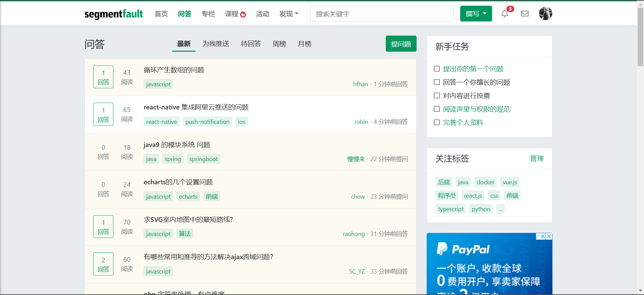Open the user avatar menu
644x295 pixels.
pyautogui.click(x=545, y=13)
